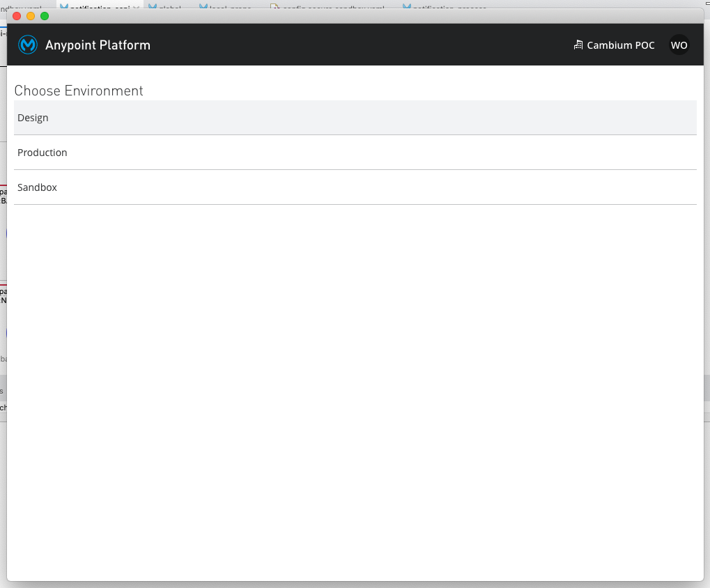Viewport: 710px width, 588px height.
Task: Choose the Production environment
Action: (x=43, y=153)
